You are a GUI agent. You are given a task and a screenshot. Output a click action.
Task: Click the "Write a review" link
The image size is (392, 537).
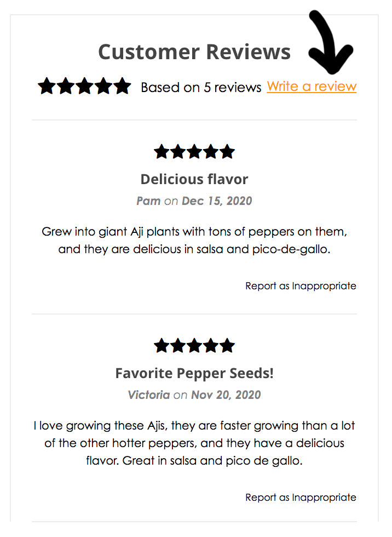coord(312,87)
